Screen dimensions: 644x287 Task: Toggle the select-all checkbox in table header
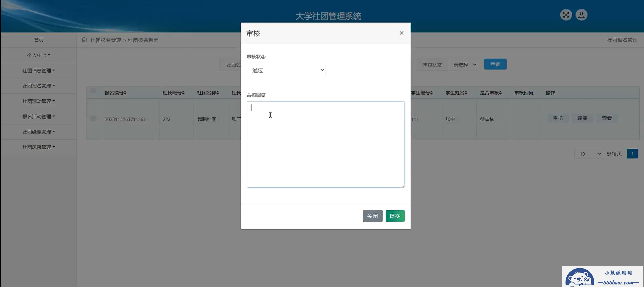[93, 90]
